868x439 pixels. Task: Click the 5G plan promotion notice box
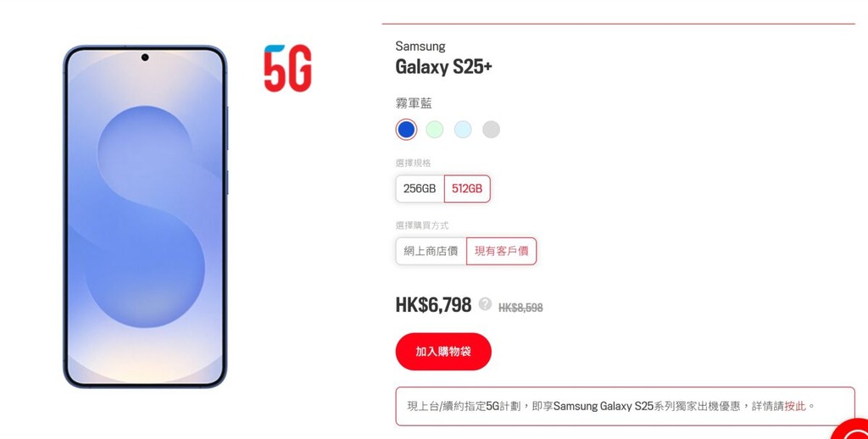625,406
